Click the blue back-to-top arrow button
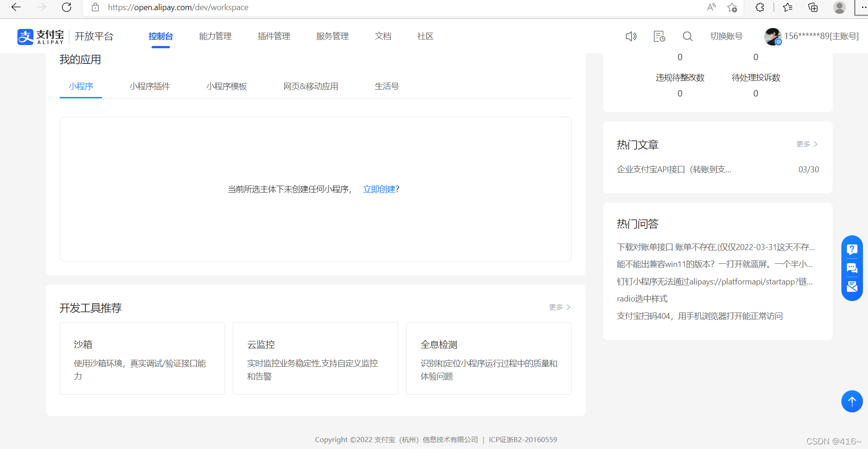 tap(852, 401)
